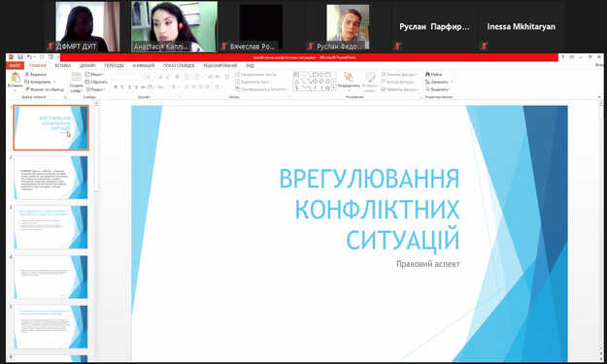The image size is (607, 364).
Task: Click the Найти (Find) binoculars button
Action: click(x=433, y=74)
